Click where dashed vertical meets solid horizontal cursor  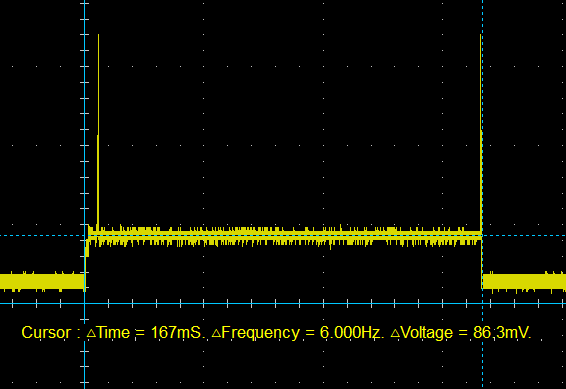point(482,303)
